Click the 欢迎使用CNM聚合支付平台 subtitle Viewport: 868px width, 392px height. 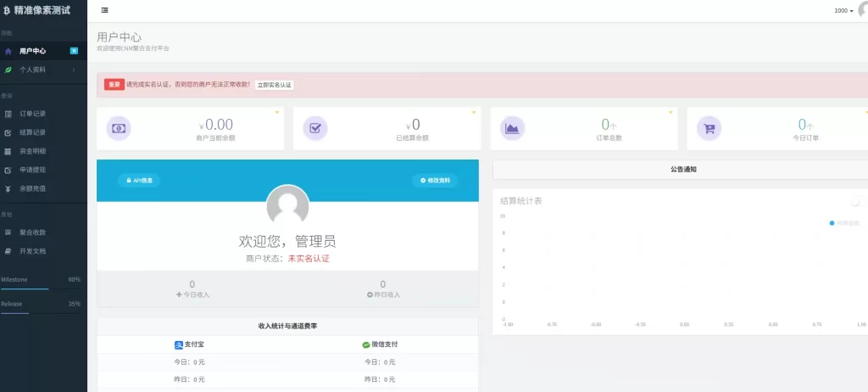pos(133,49)
